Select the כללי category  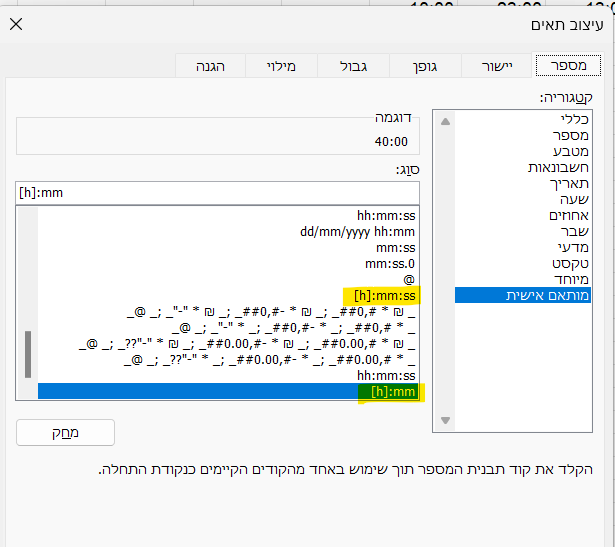(x=522, y=119)
